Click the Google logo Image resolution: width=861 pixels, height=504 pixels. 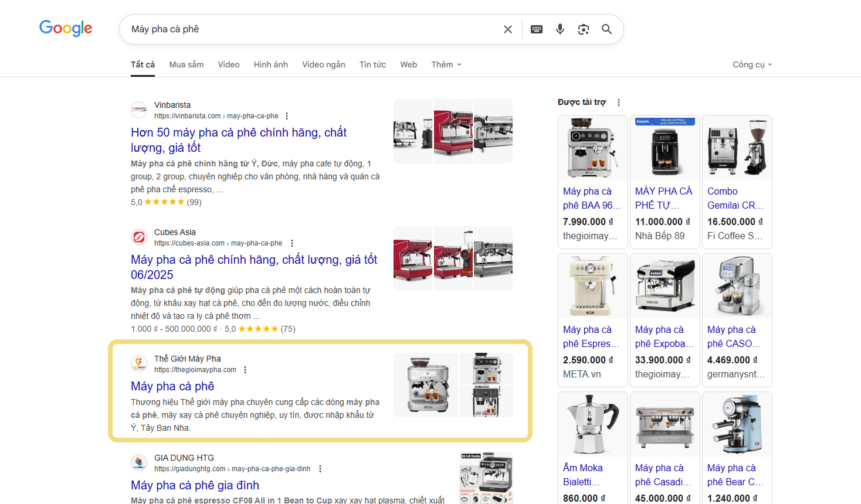click(x=66, y=28)
